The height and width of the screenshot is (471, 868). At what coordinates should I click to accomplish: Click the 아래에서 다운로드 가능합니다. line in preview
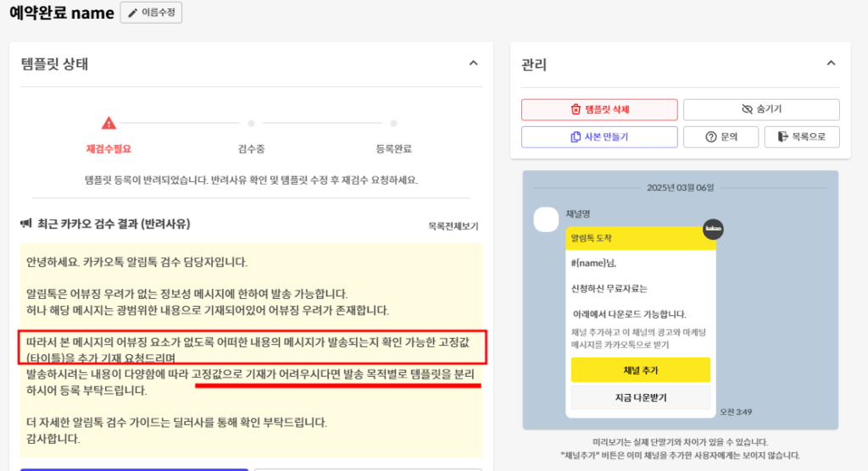coord(630,313)
